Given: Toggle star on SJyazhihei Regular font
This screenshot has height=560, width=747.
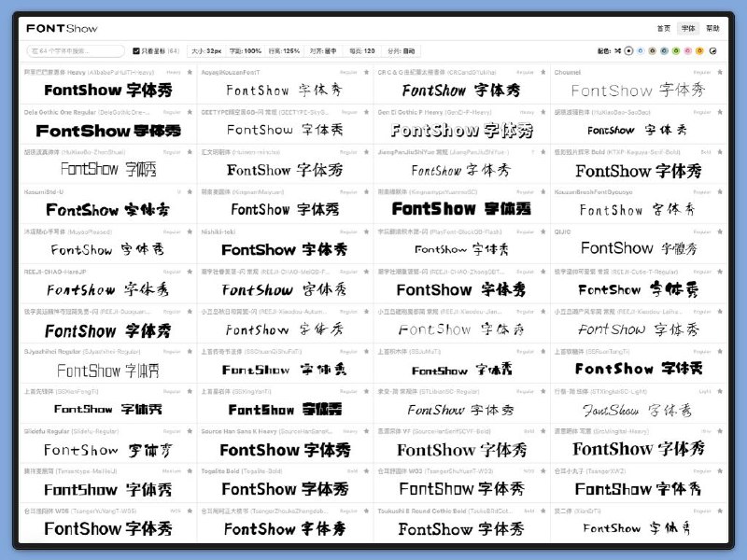Looking at the screenshot, I should coord(190,352).
